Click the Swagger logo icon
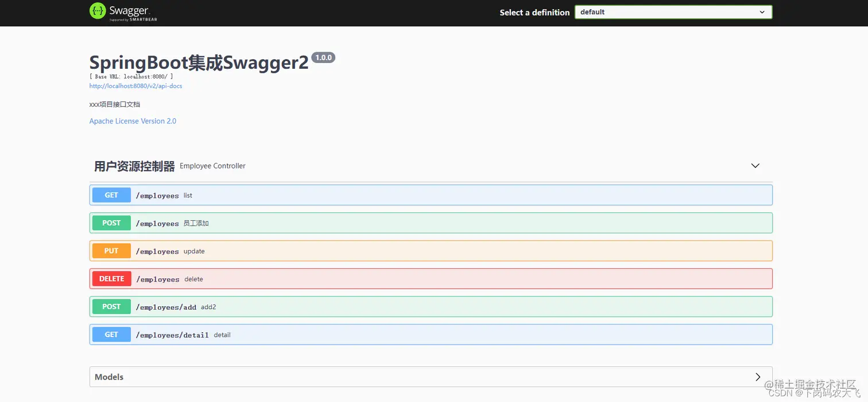The height and width of the screenshot is (402, 868). click(98, 10)
